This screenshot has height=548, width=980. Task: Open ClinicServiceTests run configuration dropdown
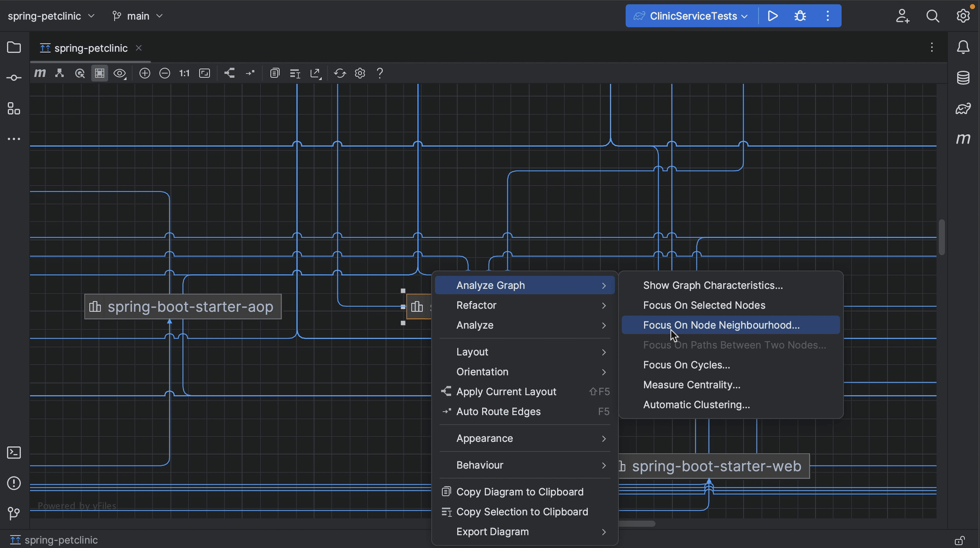point(691,16)
